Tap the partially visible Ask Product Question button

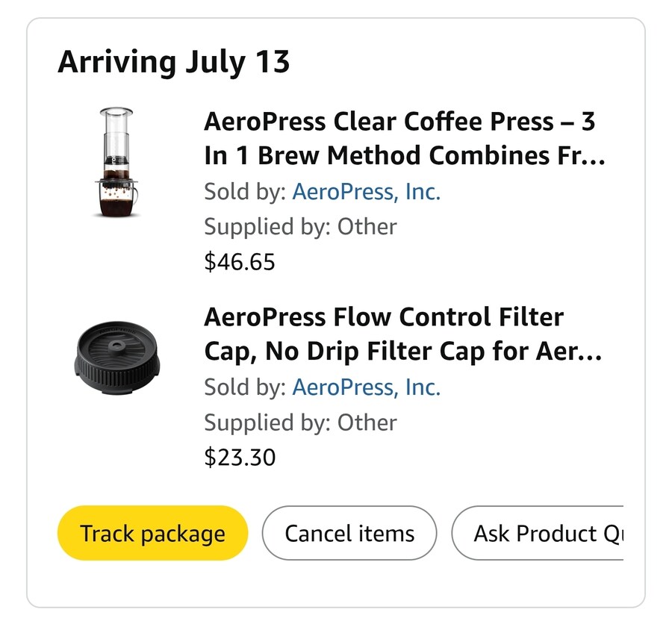coord(538,533)
